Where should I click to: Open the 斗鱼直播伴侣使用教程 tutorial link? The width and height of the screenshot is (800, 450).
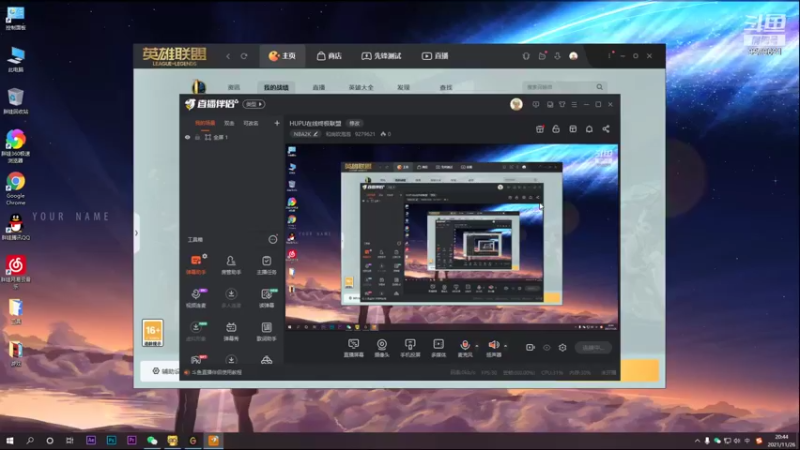click(x=213, y=372)
